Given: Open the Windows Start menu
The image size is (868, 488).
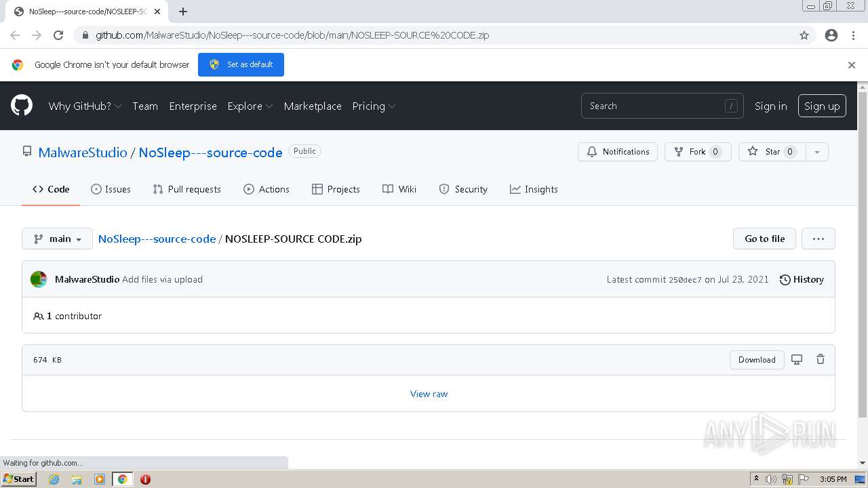Looking at the screenshot, I should [19, 479].
